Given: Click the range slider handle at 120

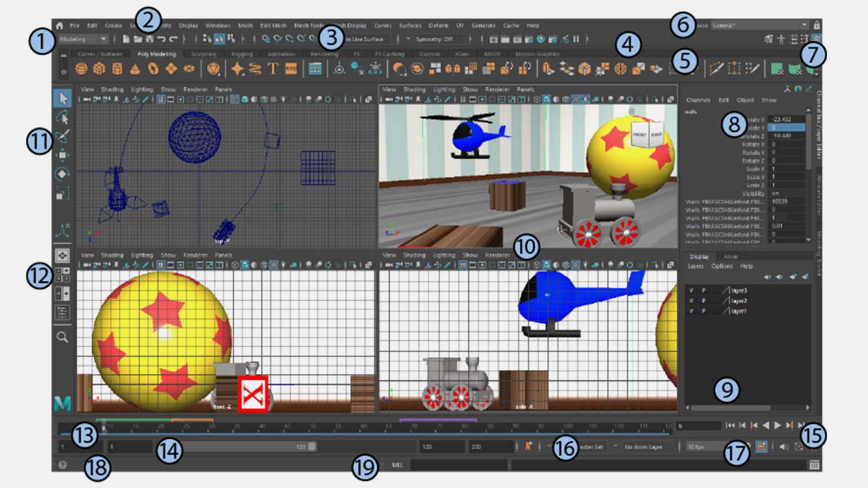Looking at the screenshot, I should pos(312,447).
